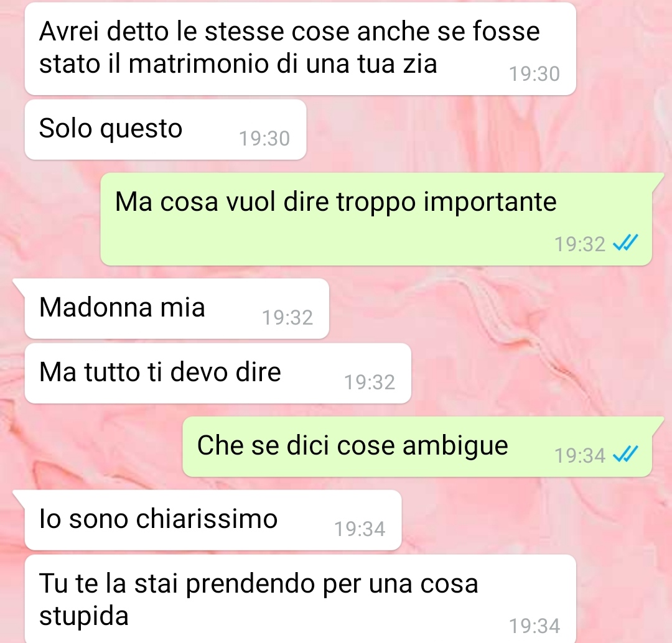This screenshot has height=643, width=672.
Task: Tap 19:34 timestamp beside 'Io sono chiarissimo'
Action: click(360, 529)
